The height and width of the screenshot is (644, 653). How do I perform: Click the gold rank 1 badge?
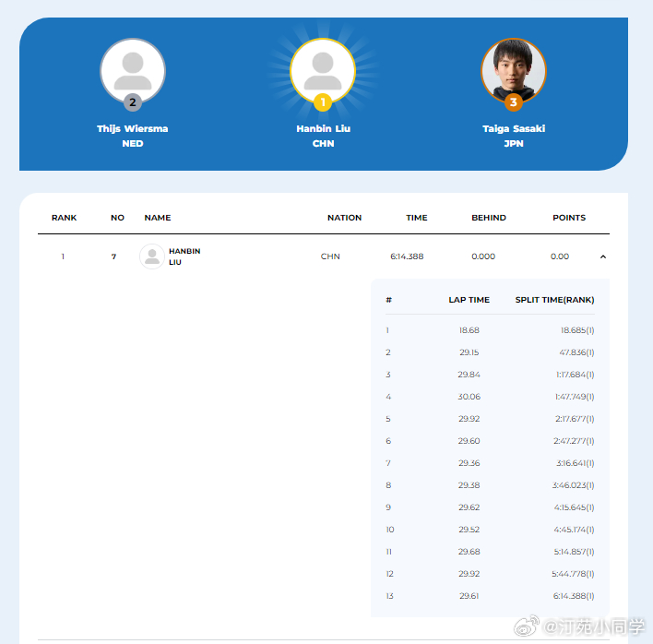tap(323, 102)
